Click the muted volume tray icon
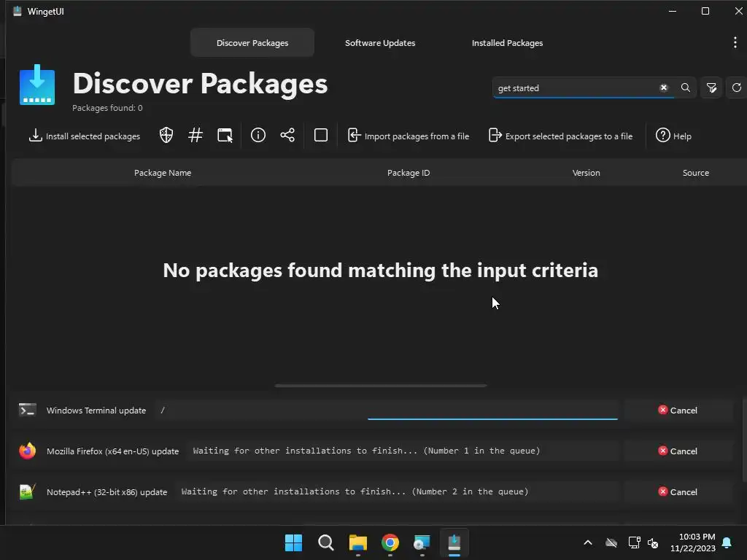Viewport: 747px width, 560px height. (653, 542)
